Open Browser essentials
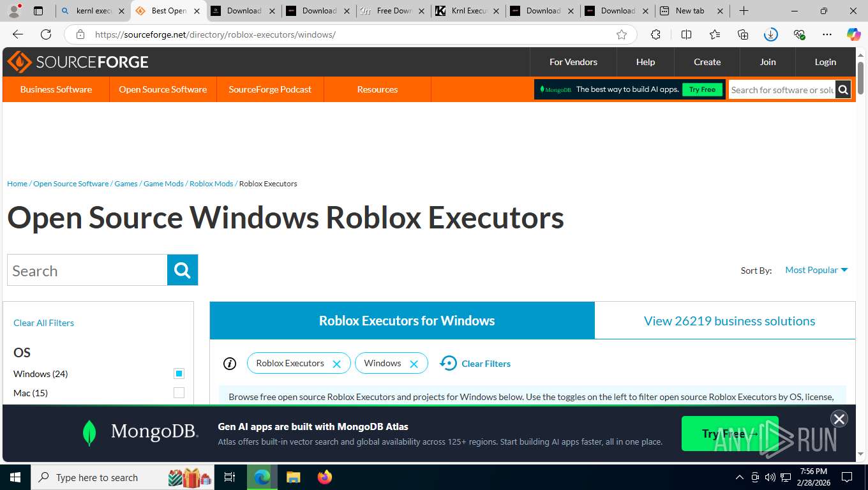 [799, 34]
